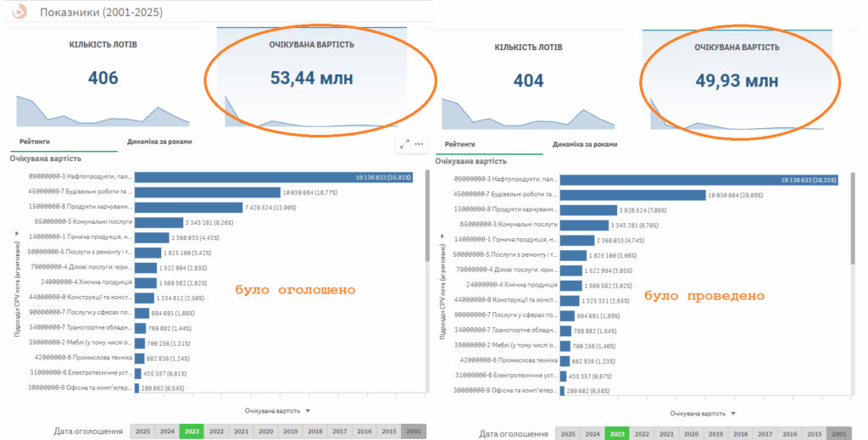The height and width of the screenshot is (440, 868).
Task: Click the Кількість лотів 406 KPI card
Action: click(103, 79)
